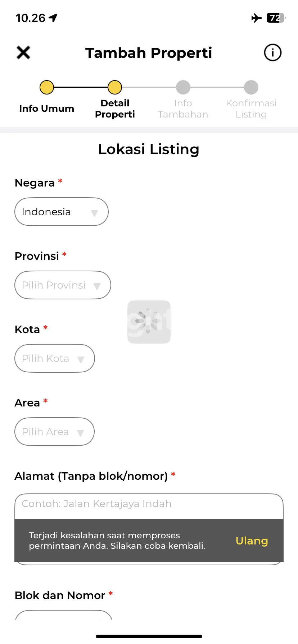298x644 pixels.
Task: Tap the loading spinner indicator
Action: coord(149,322)
